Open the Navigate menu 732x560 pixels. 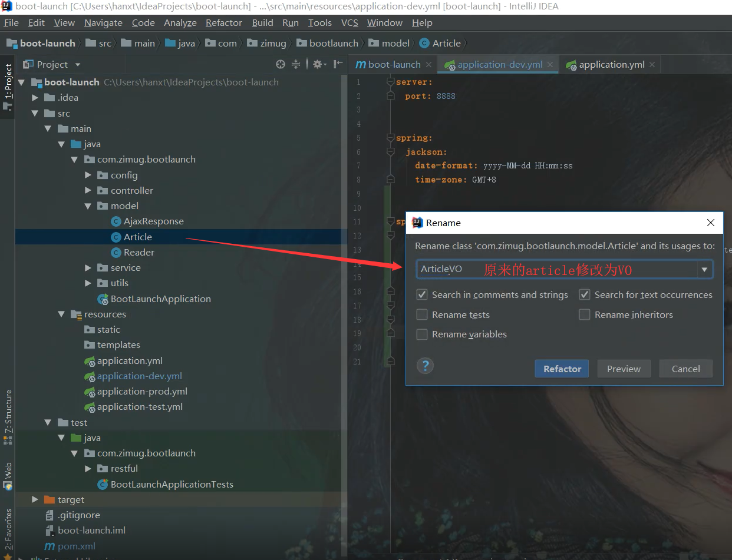[103, 22]
